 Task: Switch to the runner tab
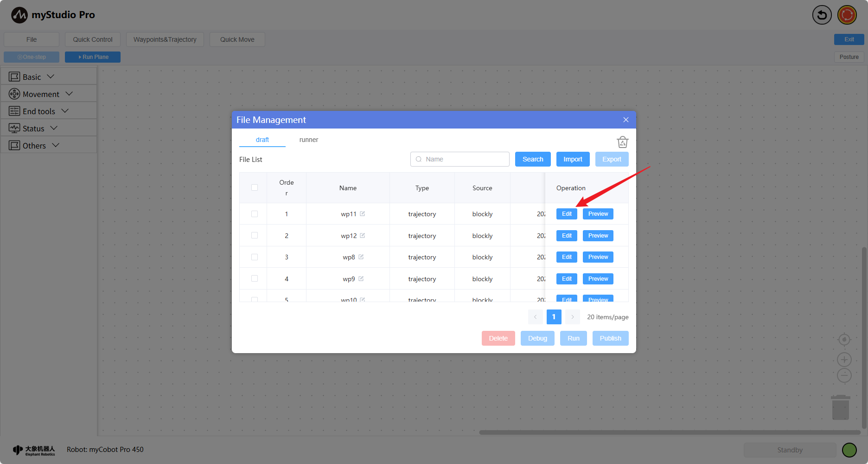(308, 140)
